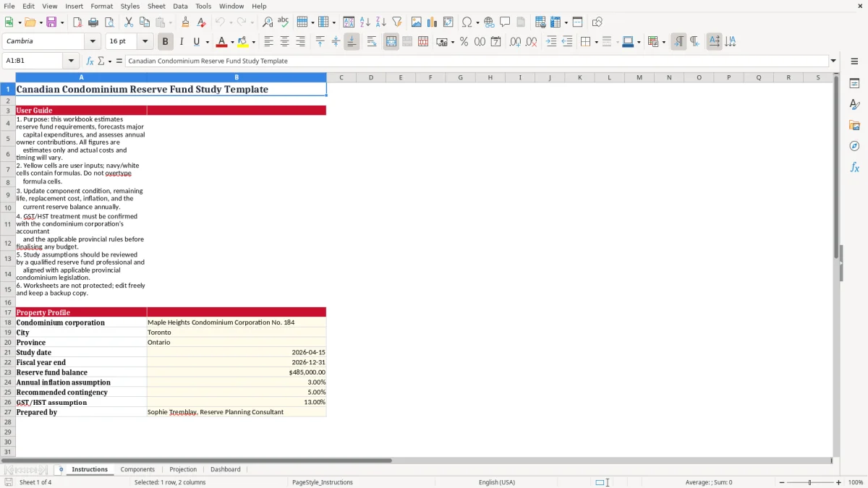
Task: Toggle Bold formatting button
Action: 165,42
